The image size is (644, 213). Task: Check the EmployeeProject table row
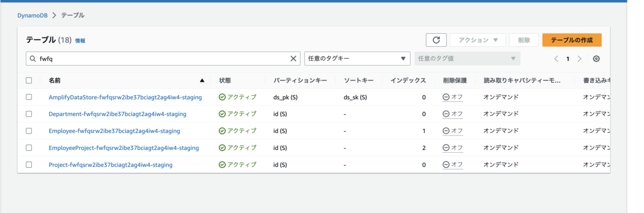[x=29, y=148]
